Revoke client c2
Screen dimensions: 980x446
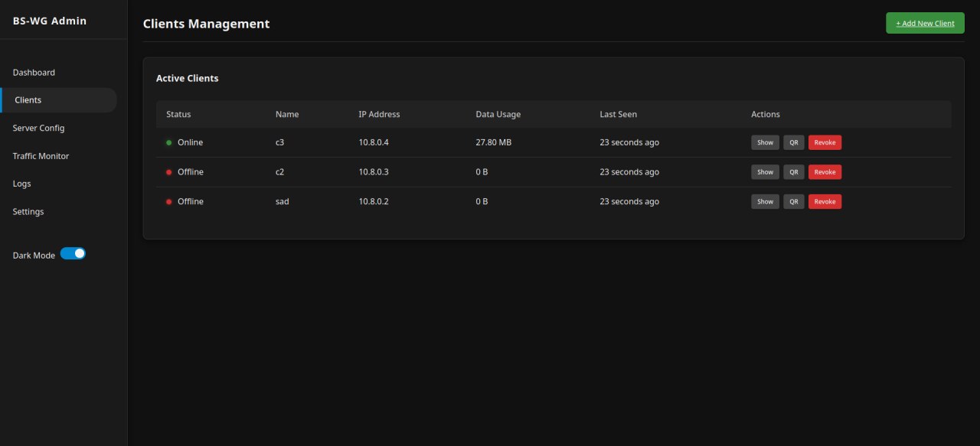click(825, 172)
